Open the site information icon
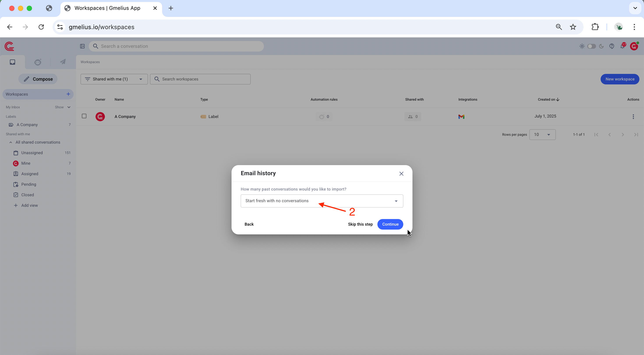 pos(60,27)
